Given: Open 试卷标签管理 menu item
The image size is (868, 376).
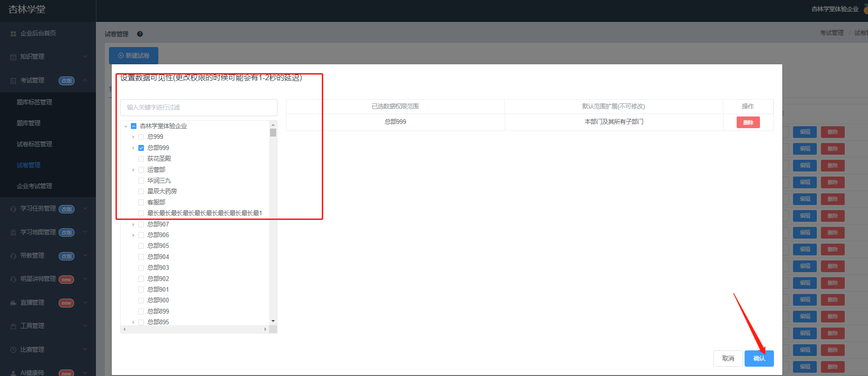Looking at the screenshot, I should (x=34, y=144).
